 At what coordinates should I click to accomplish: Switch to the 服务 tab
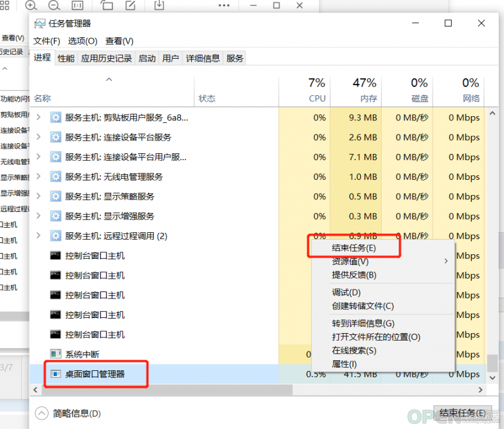(x=235, y=58)
